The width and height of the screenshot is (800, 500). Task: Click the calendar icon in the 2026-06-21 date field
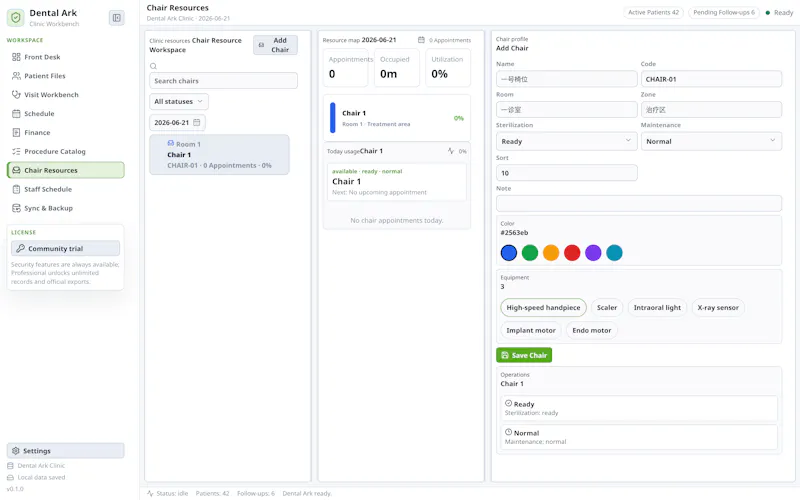[x=196, y=122]
